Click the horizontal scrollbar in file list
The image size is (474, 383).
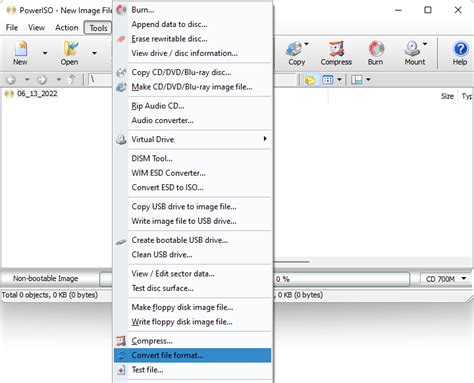[x=292, y=262]
